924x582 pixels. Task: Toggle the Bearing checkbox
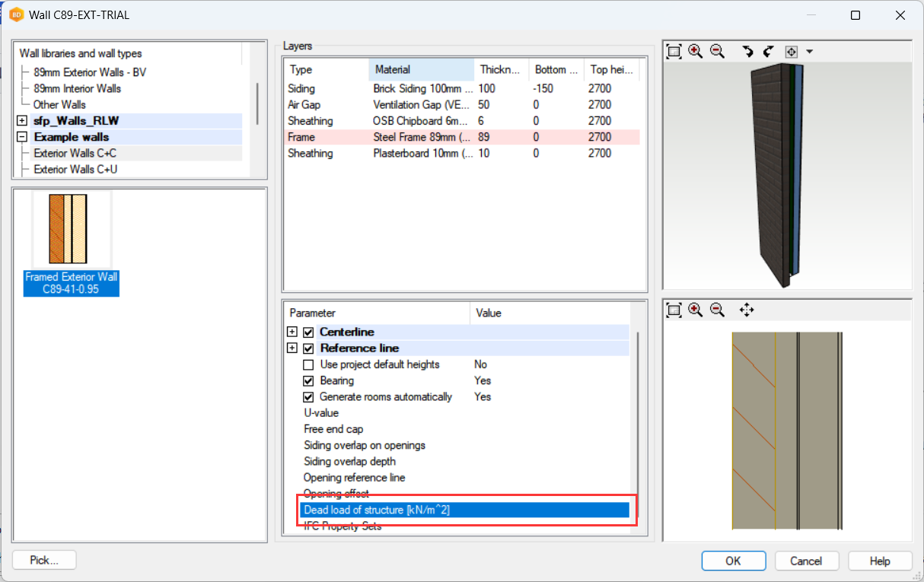pos(308,380)
